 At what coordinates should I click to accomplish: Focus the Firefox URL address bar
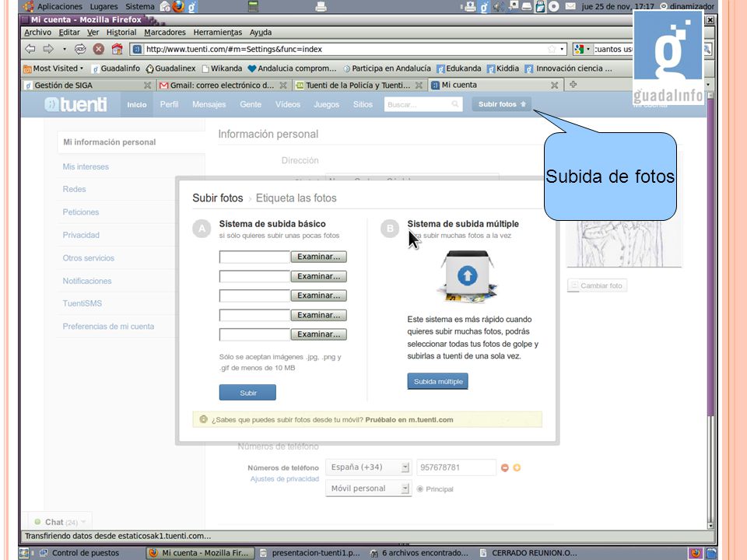pos(347,49)
